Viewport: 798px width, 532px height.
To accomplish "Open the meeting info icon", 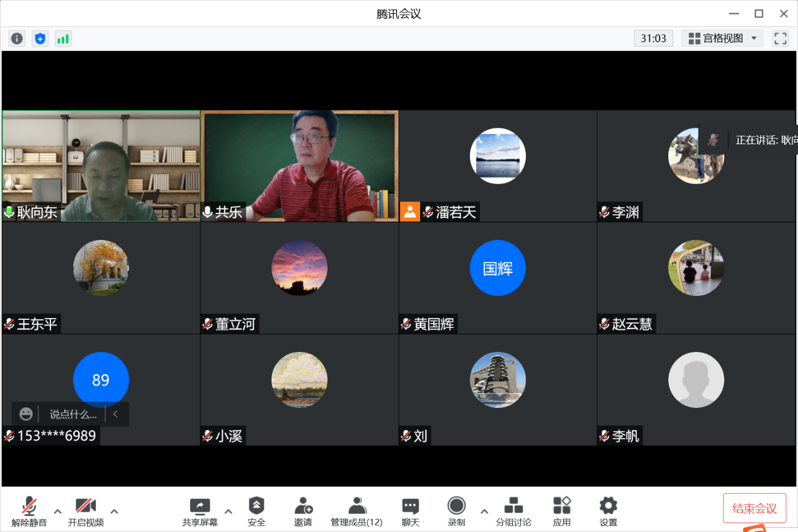I will (17, 38).
